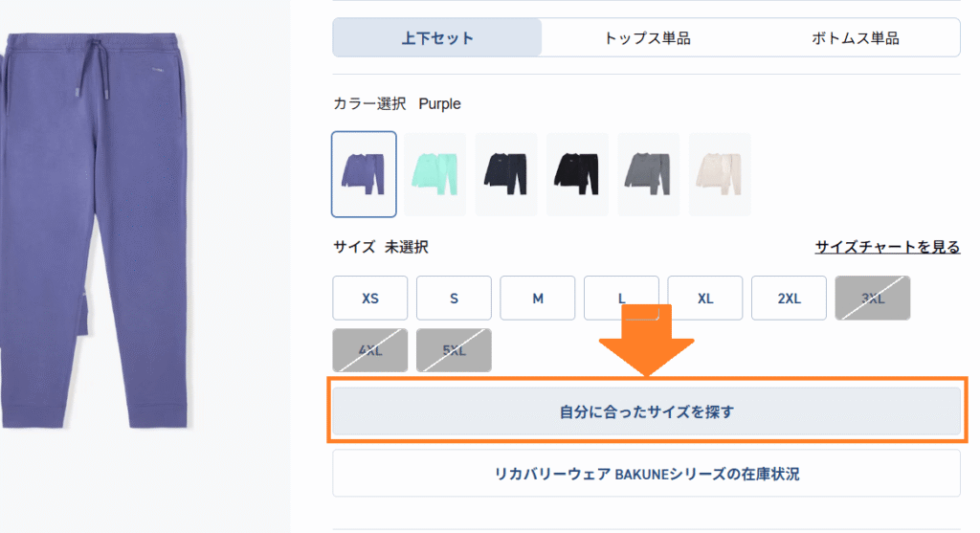Switch to トップス単品 tab
This screenshot has width=980, height=533.
(x=647, y=38)
